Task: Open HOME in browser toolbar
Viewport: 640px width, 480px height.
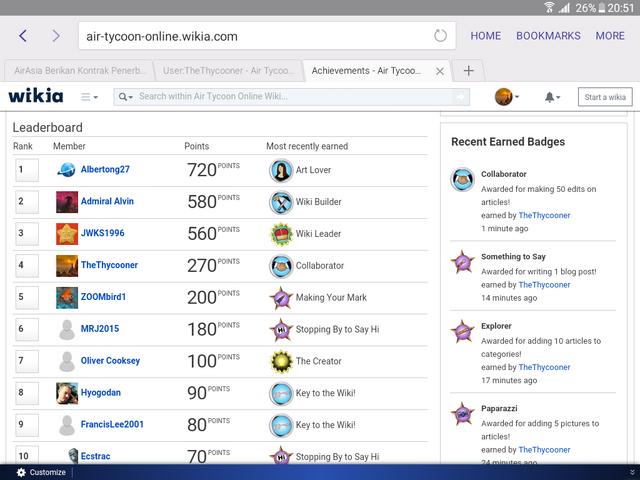Action: [x=485, y=36]
